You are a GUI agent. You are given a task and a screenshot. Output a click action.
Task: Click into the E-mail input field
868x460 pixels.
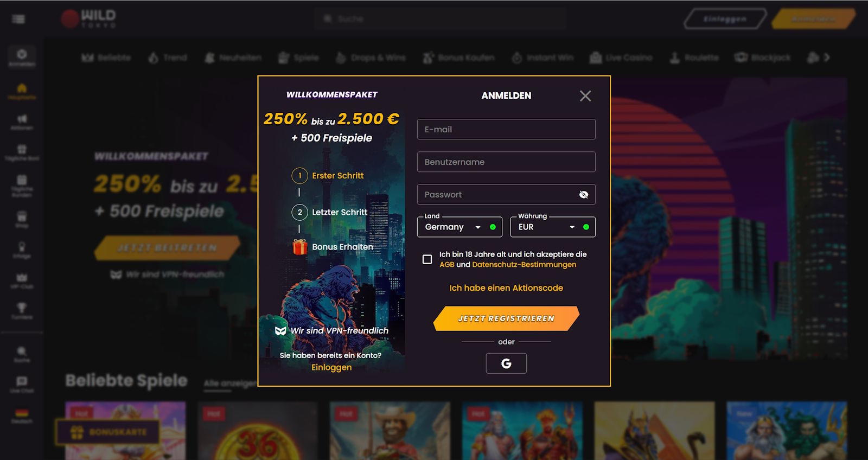coord(506,129)
